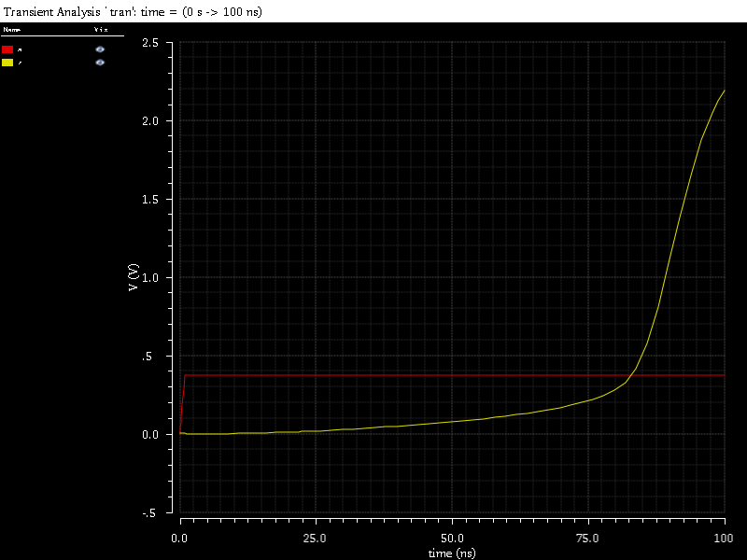Viewport: 747px width, 560px height.
Task: Click the red trace color swatch
Action: point(7,49)
